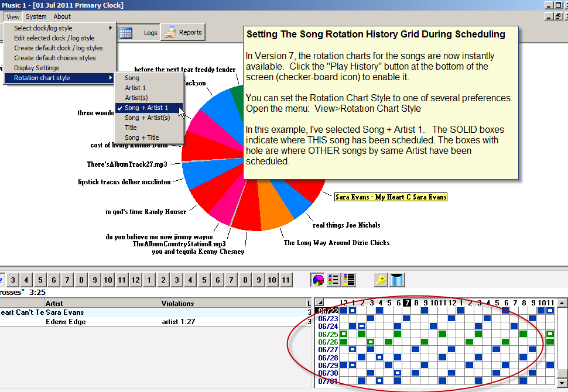Open Logs with the notepad icon
568x392 pixels.
tap(142, 32)
